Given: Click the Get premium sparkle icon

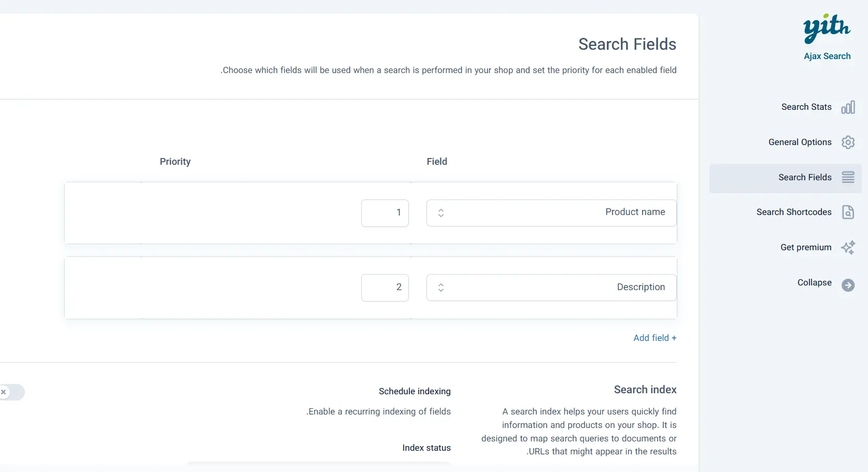Looking at the screenshot, I should point(848,247).
